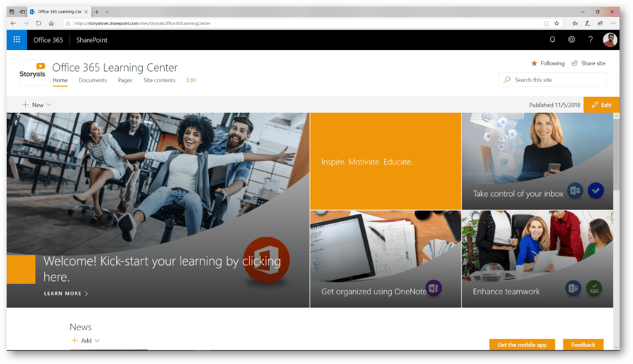The image size is (633, 364).
Task: Click the set tabs aside icon
Action: [23, 12]
